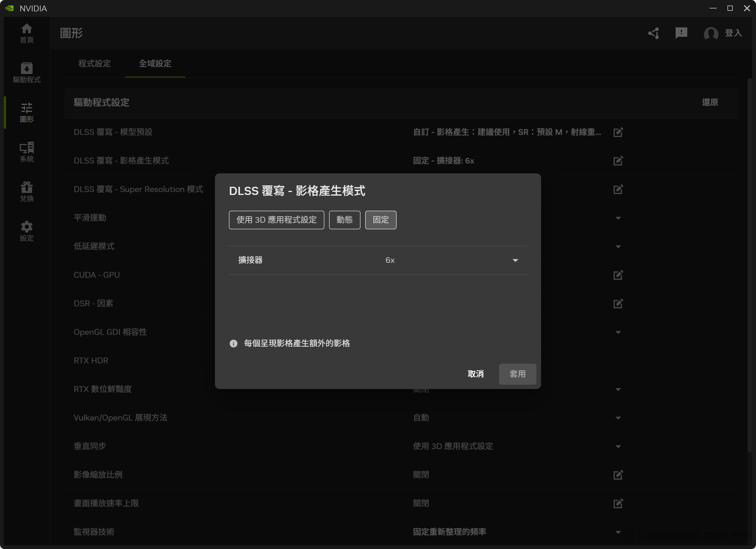Switch to the 程式設定 tab
The height and width of the screenshot is (549, 756).
(x=94, y=63)
